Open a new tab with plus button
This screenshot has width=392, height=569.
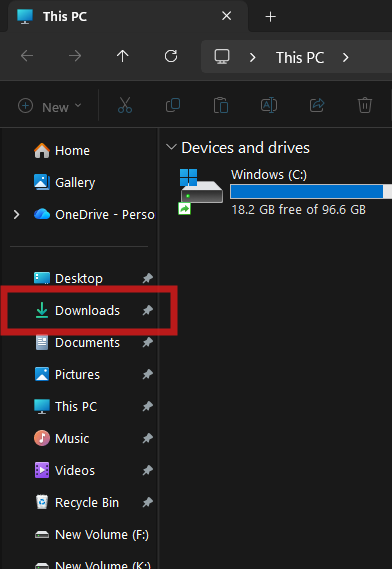tap(270, 17)
